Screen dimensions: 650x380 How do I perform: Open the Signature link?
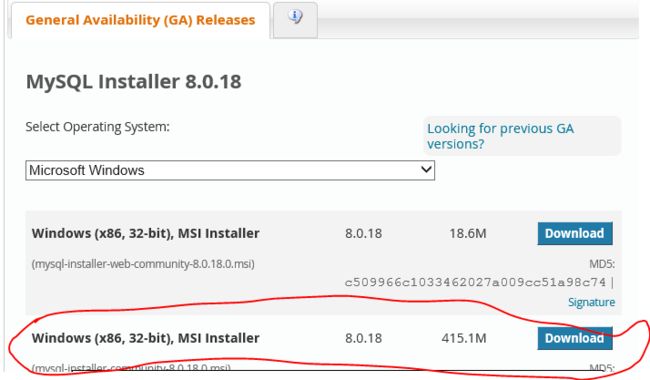tap(591, 302)
